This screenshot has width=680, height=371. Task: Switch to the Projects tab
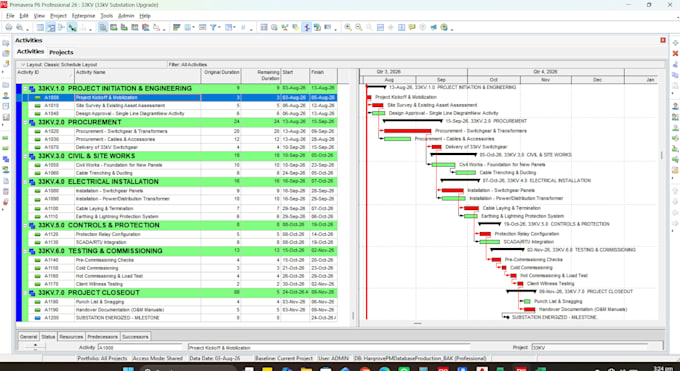pos(61,52)
